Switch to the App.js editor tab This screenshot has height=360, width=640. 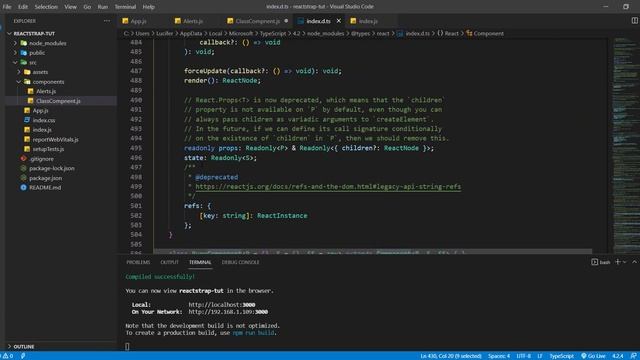(138, 21)
